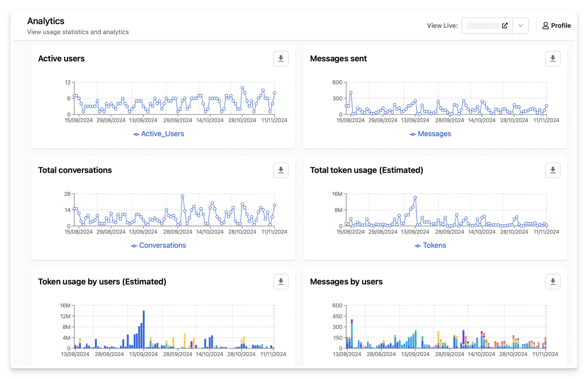Download Total token usage chart data
This screenshot has width=588, height=379.
[552, 170]
